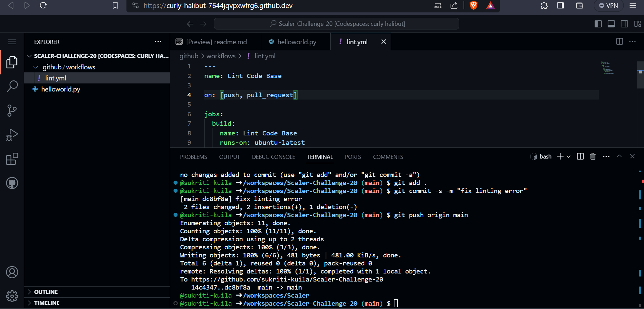Open the Explorer view in the activity bar
This screenshot has height=309, width=644.
click(12, 62)
